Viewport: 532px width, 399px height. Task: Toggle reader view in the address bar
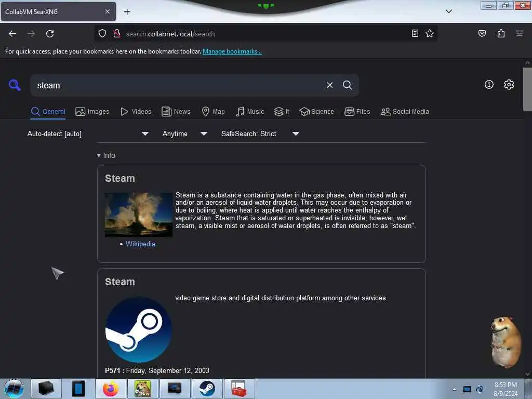(415, 33)
